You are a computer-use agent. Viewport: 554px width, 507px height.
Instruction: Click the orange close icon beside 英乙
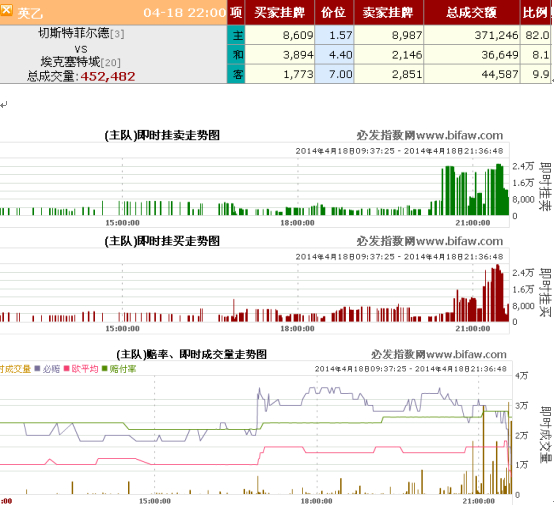[6, 10]
